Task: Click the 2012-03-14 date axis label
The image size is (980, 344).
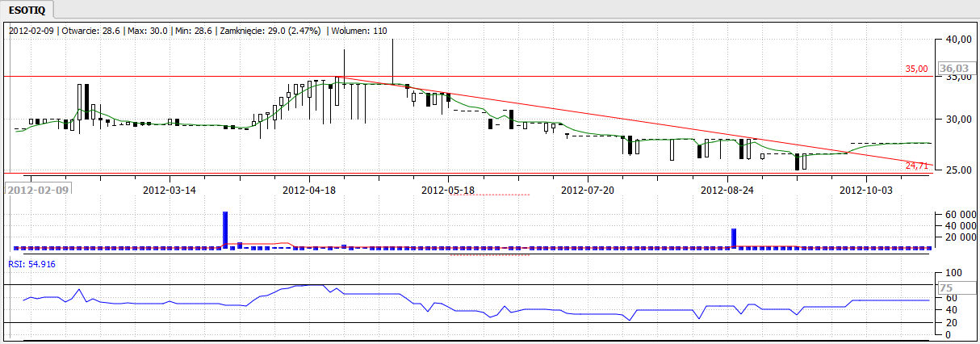Action: click(x=170, y=191)
